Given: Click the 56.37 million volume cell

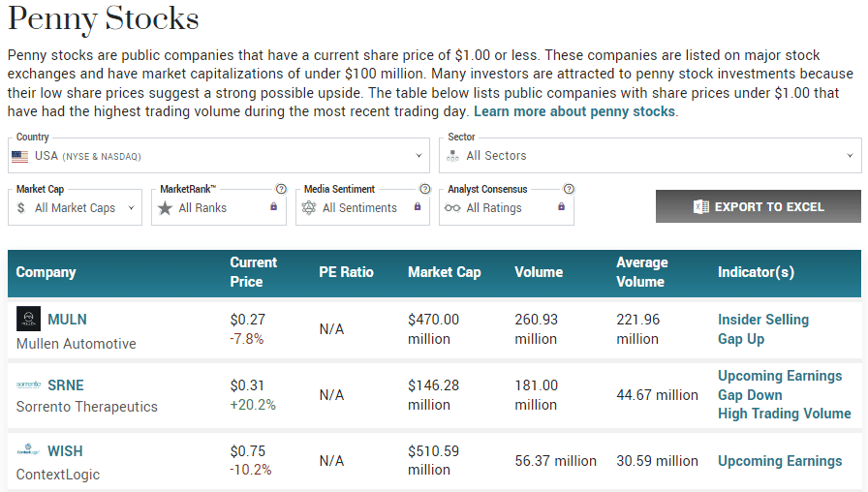Looking at the screenshot, I should (x=556, y=461).
